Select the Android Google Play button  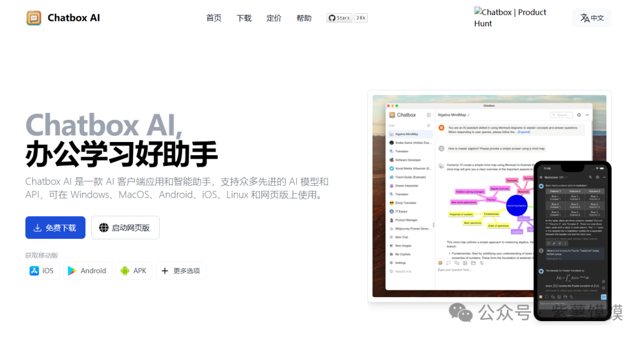pyautogui.click(x=88, y=271)
